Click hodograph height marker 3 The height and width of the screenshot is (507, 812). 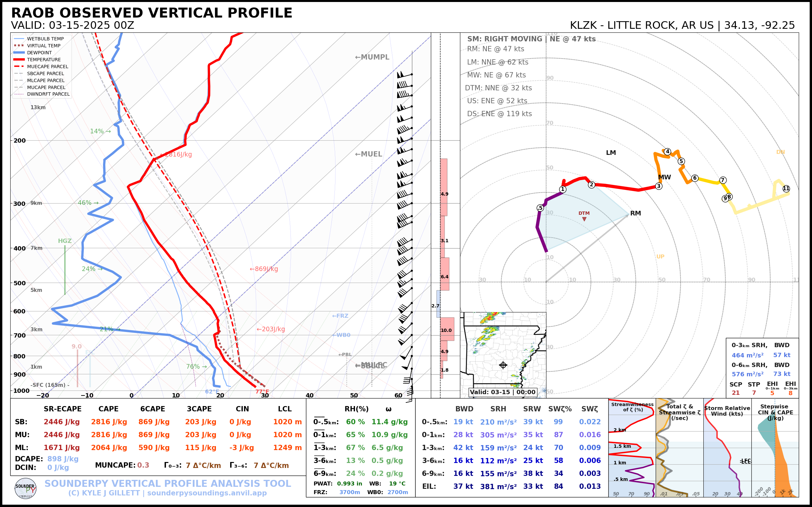pos(659,186)
